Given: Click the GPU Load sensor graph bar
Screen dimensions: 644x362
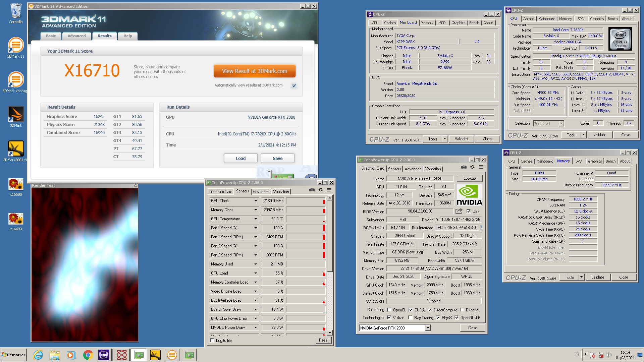Looking at the screenshot, I should (x=306, y=273).
